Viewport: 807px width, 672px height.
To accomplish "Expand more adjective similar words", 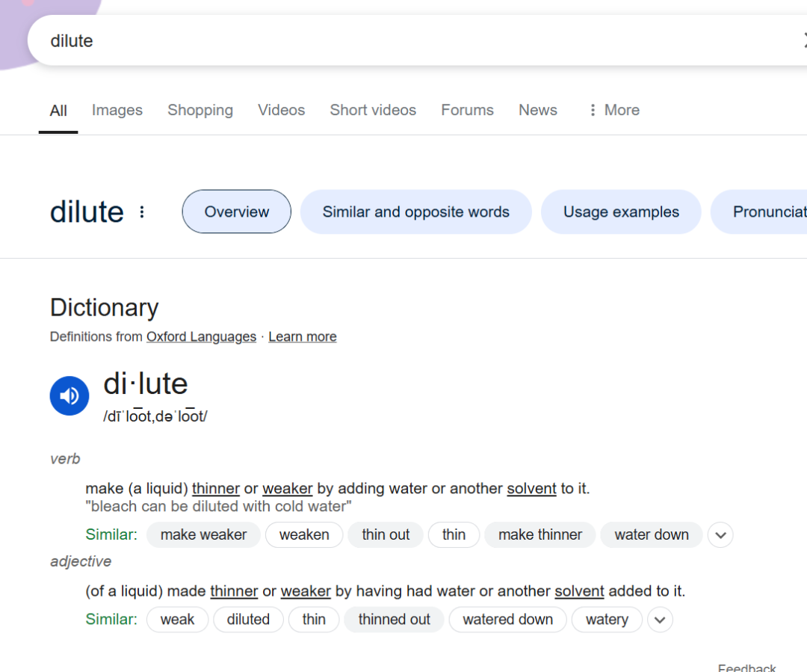I will (x=660, y=620).
